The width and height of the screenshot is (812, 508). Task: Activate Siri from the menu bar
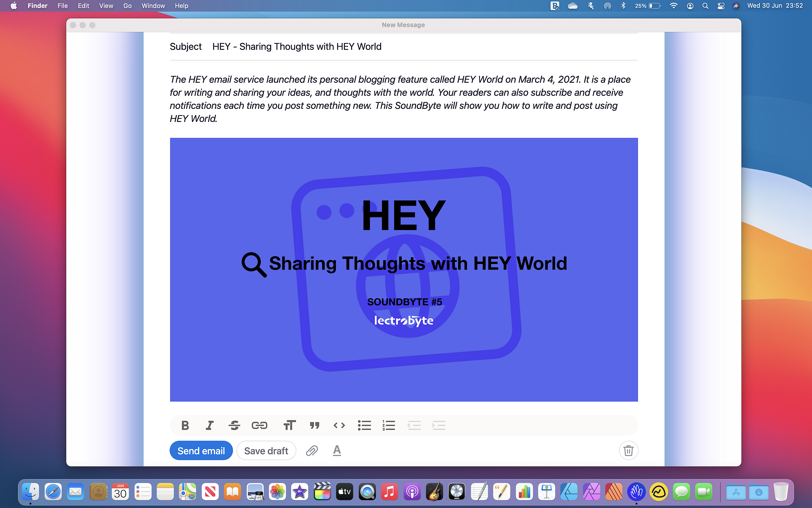pos(736,6)
